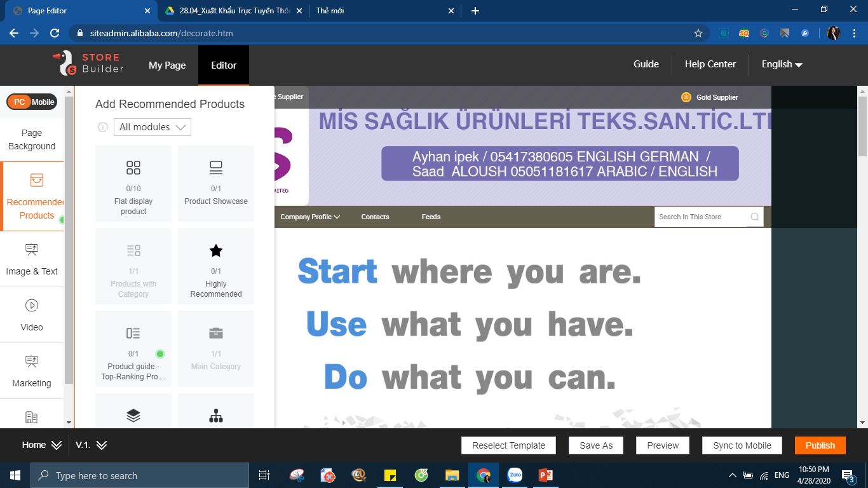The width and height of the screenshot is (868, 488).
Task: Select Product guide Top-Ranking module
Action: click(133, 349)
